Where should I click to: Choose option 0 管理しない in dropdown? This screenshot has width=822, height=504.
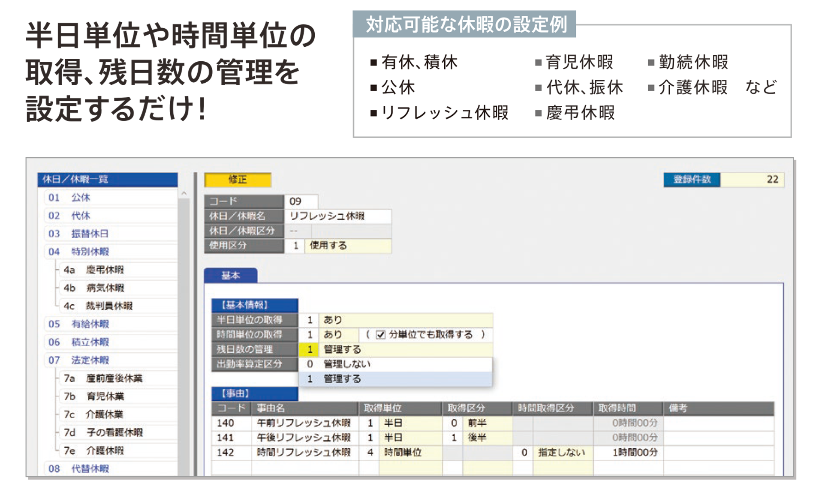395,364
